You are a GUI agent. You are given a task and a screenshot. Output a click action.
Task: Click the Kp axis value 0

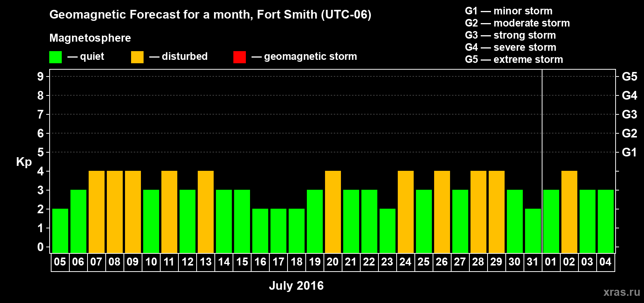(41, 247)
